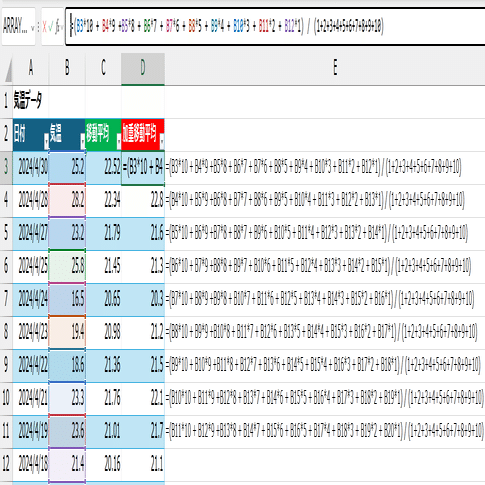This screenshot has width=485, height=485.
Task: Click the green 移動平均 header cell
Action: tap(103, 134)
